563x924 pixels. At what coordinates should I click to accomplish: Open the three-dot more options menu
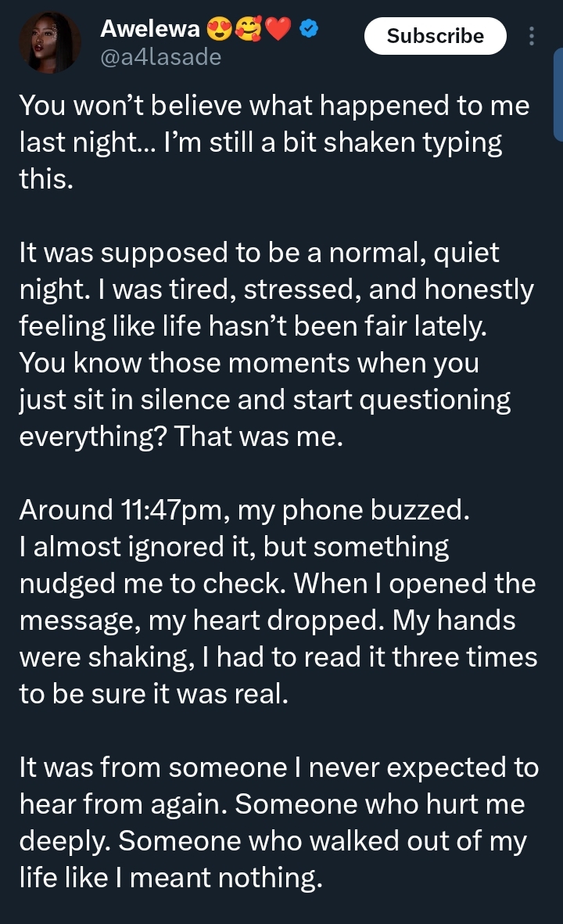tap(533, 37)
